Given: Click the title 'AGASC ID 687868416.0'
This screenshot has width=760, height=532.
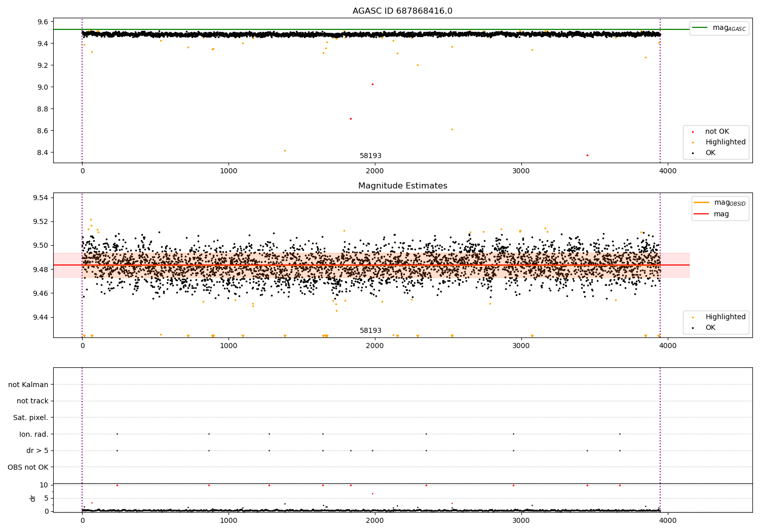Looking at the screenshot, I should (402, 11).
